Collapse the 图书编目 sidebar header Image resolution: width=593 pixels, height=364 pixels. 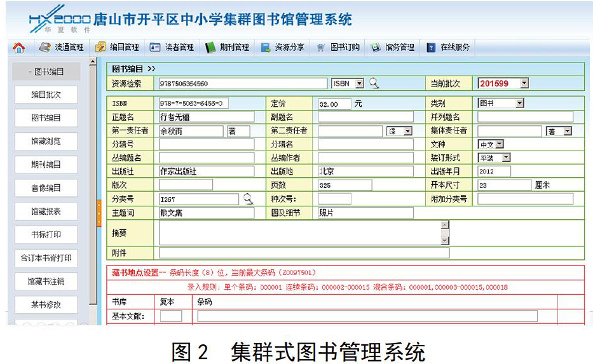pyautogui.click(x=46, y=71)
